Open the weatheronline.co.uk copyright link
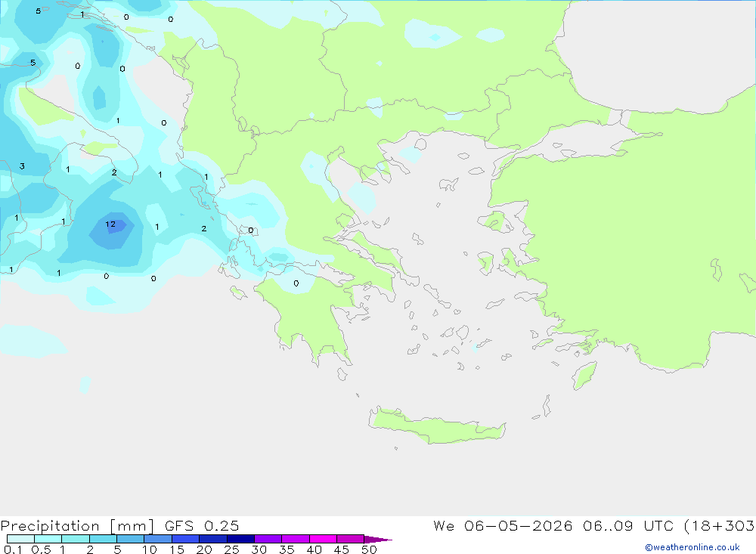 (x=692, y=547)
